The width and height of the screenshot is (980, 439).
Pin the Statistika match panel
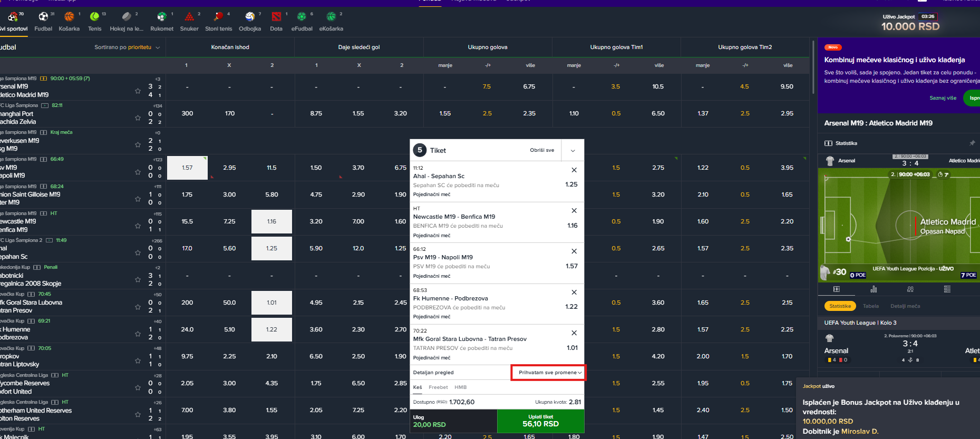(x=972, y=143)
